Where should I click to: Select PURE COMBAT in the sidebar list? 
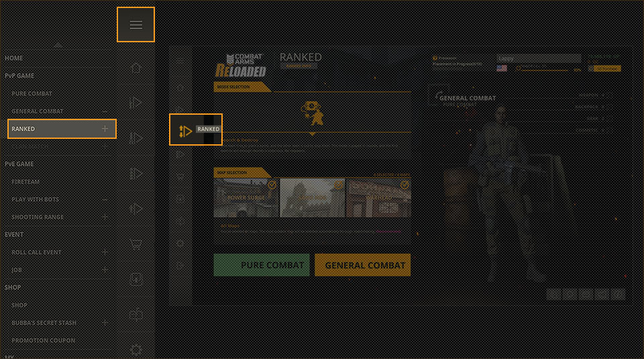[x=32, y=94]
